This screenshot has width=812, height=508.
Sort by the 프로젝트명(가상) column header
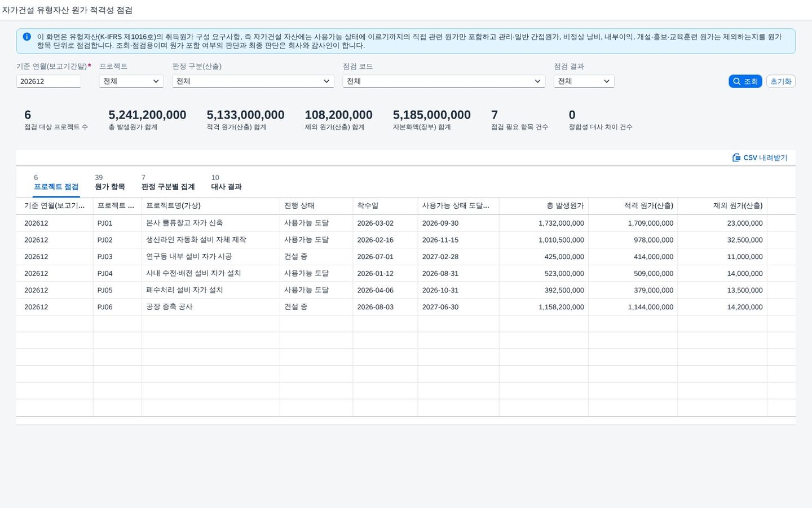pos(210,206)
